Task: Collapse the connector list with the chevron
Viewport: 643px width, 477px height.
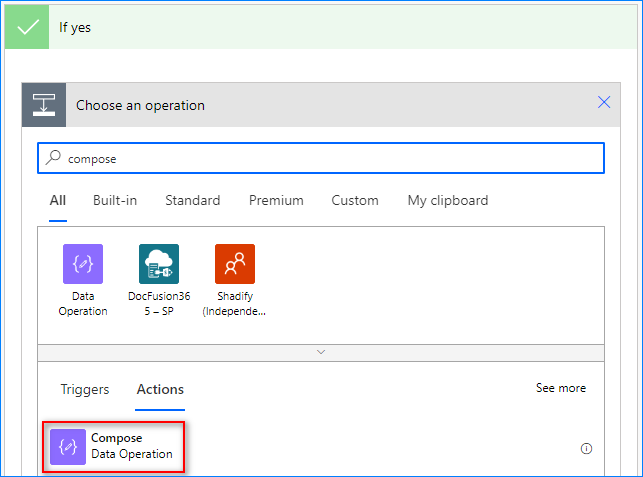Action: click(320, 352)
